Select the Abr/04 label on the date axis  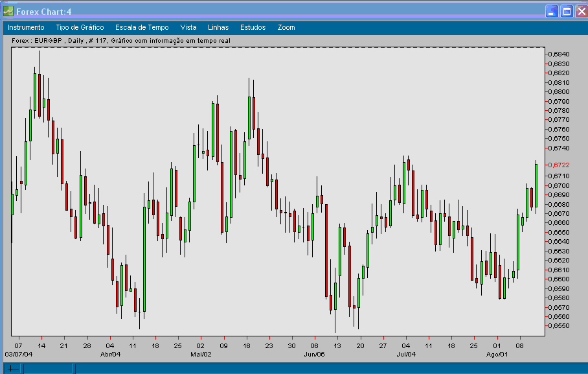111,354
